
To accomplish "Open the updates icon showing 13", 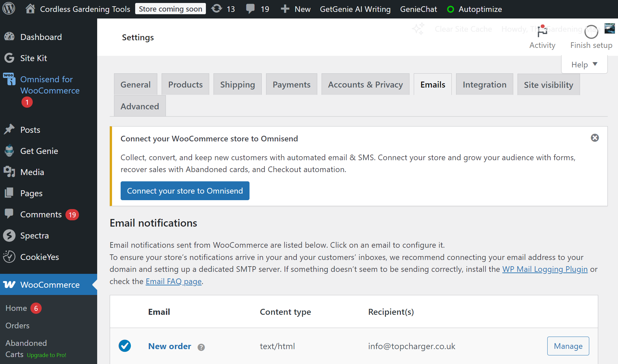I will pyautogui.click(x=217, y=9).
